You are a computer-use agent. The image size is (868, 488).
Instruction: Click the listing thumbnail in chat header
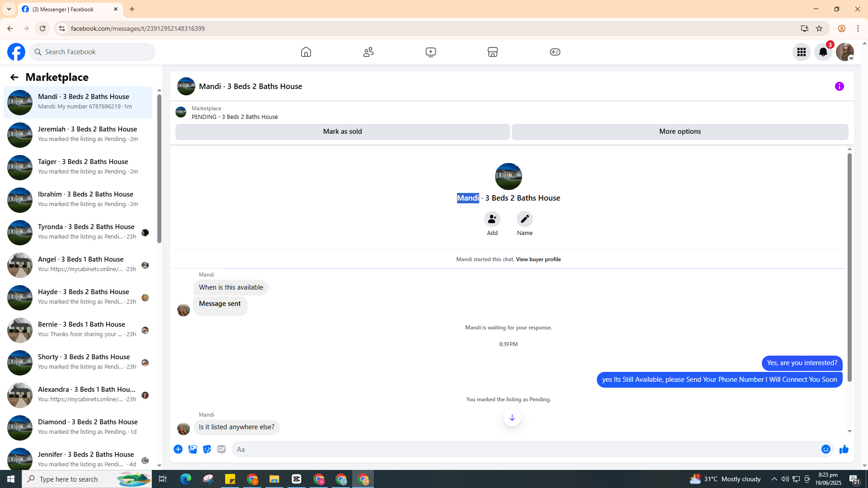(x=186, y=86)
